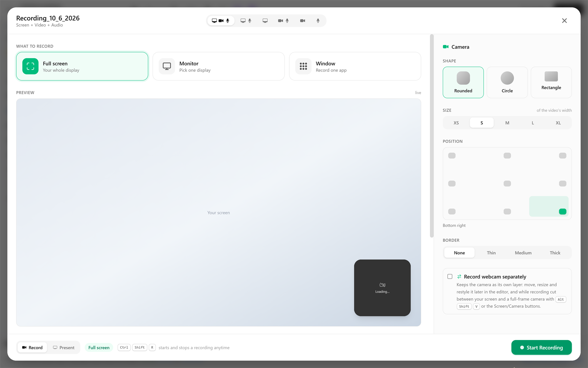Screen dimensions: 588x368
Task: Set camera size to XS
Action: tap(456, 123)
